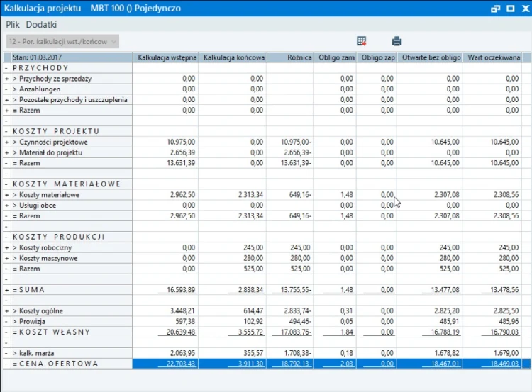Click the Wart oczekiwana column header

[x=494, y=57]
